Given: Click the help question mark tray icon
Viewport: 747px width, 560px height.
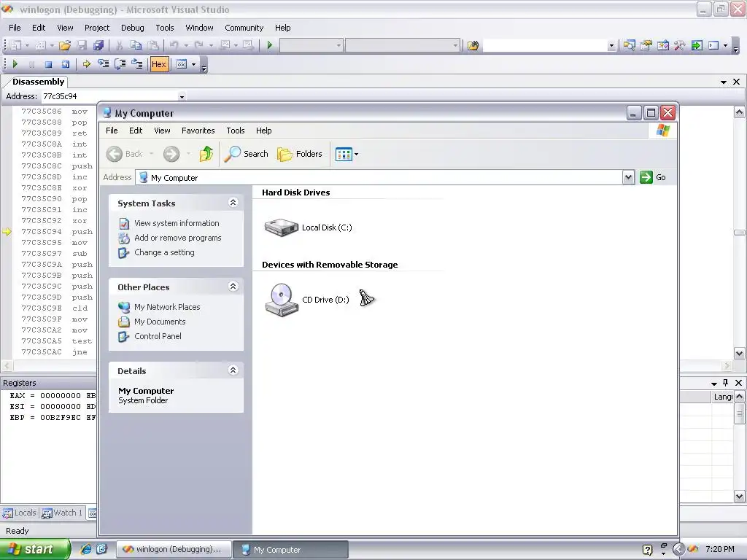Looking at the screenshot, I should click(x=648, y=550).
